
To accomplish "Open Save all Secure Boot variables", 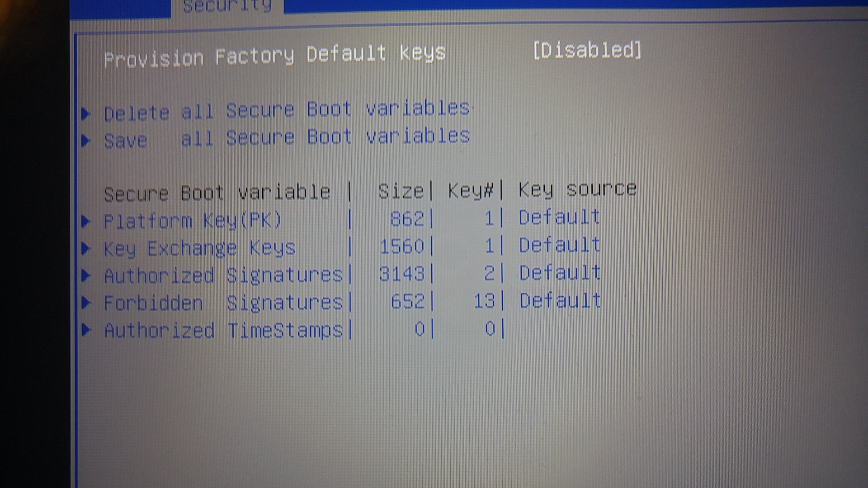I will point(287,138).
